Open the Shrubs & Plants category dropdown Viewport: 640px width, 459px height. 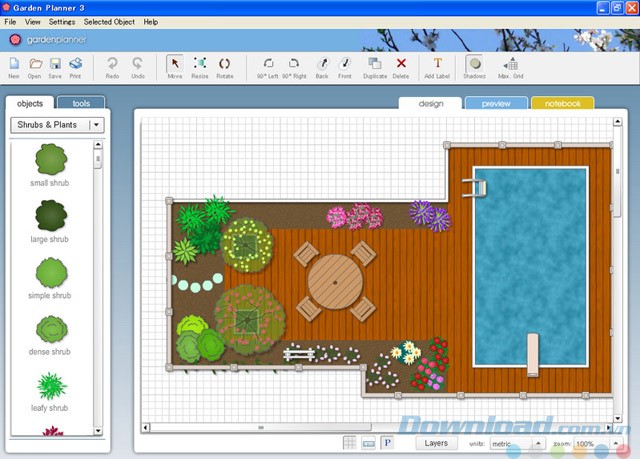coord(57,125)
